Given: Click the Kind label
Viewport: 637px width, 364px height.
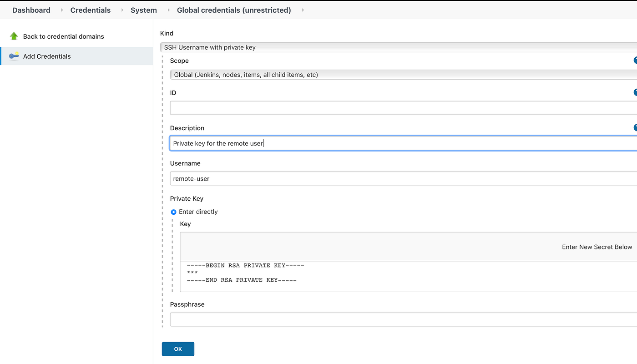Looking at the screenshot, I should (167, 33).
